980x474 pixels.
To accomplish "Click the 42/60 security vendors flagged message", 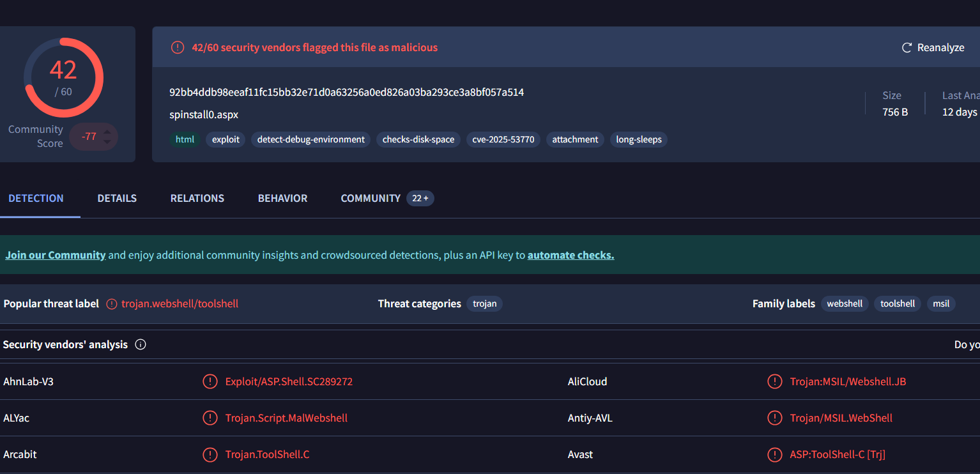I will 315,47.
